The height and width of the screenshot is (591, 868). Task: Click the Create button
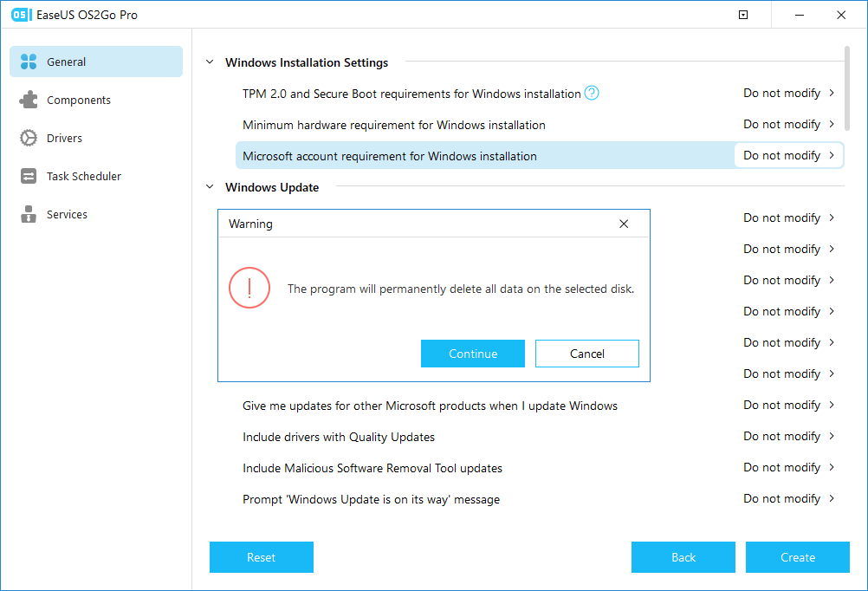click(x=798, y=557)
